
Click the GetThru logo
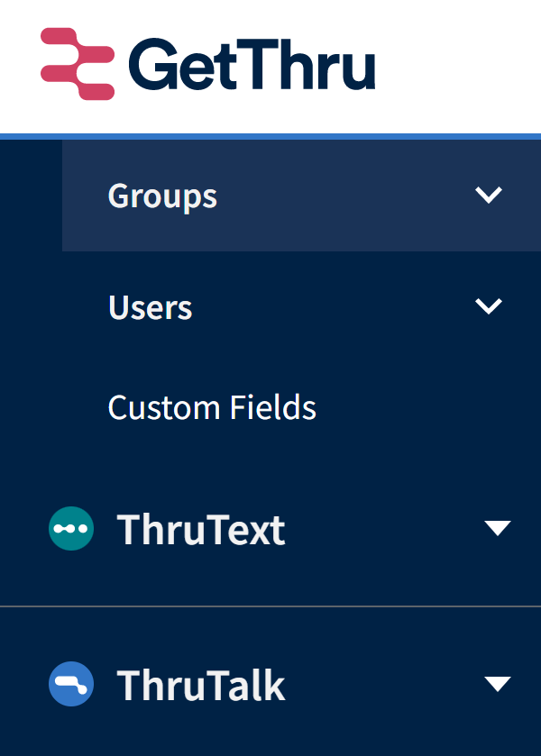(208, 64)
